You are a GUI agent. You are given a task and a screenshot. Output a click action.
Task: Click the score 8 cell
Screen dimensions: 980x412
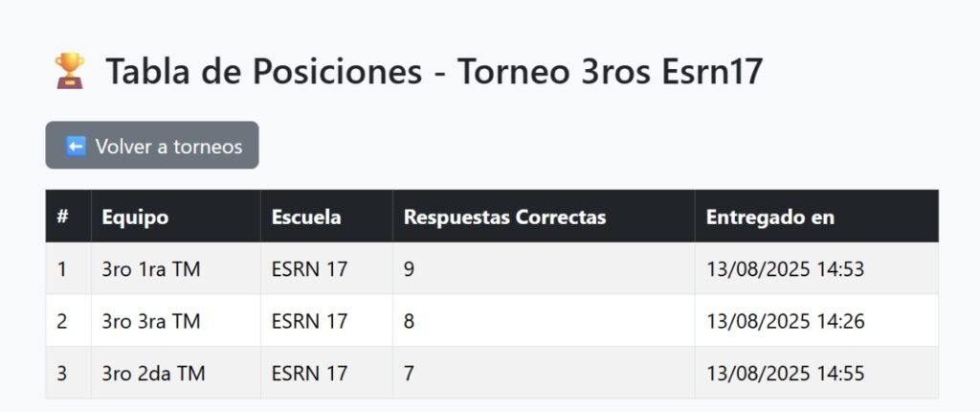click(x=544, y=321)
